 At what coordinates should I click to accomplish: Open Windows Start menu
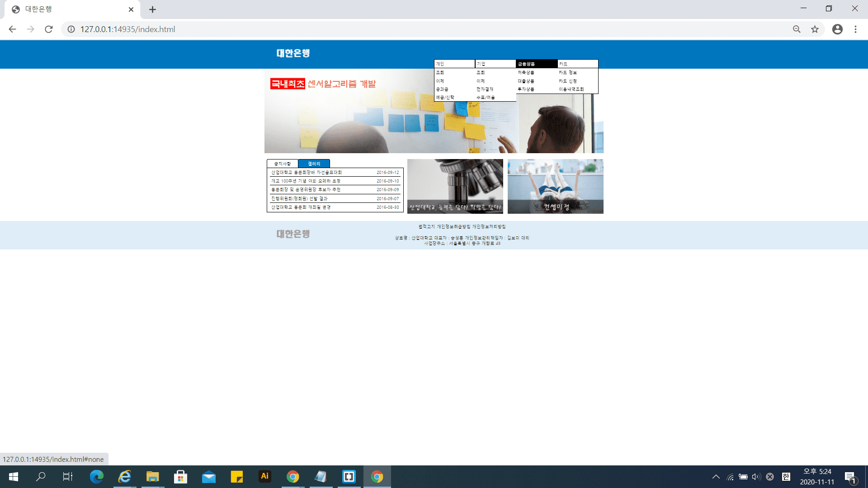14,476
